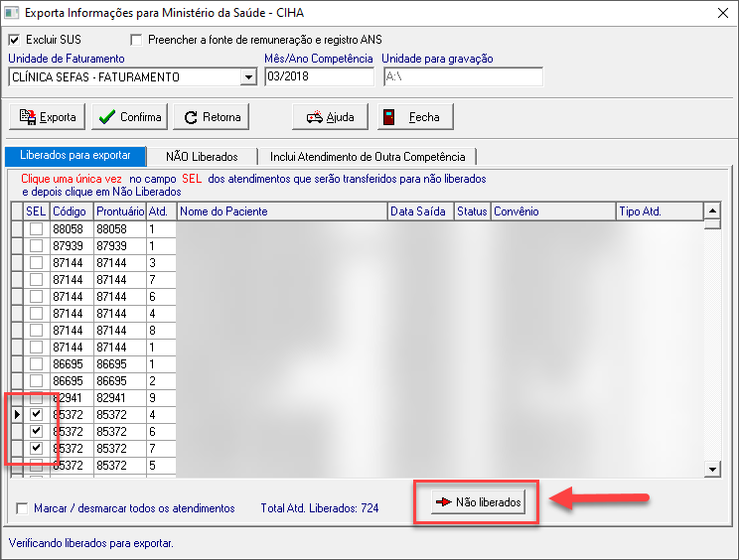739x560 pixels.
Task: Click the Atd. column header
Action: coord(161,211)
